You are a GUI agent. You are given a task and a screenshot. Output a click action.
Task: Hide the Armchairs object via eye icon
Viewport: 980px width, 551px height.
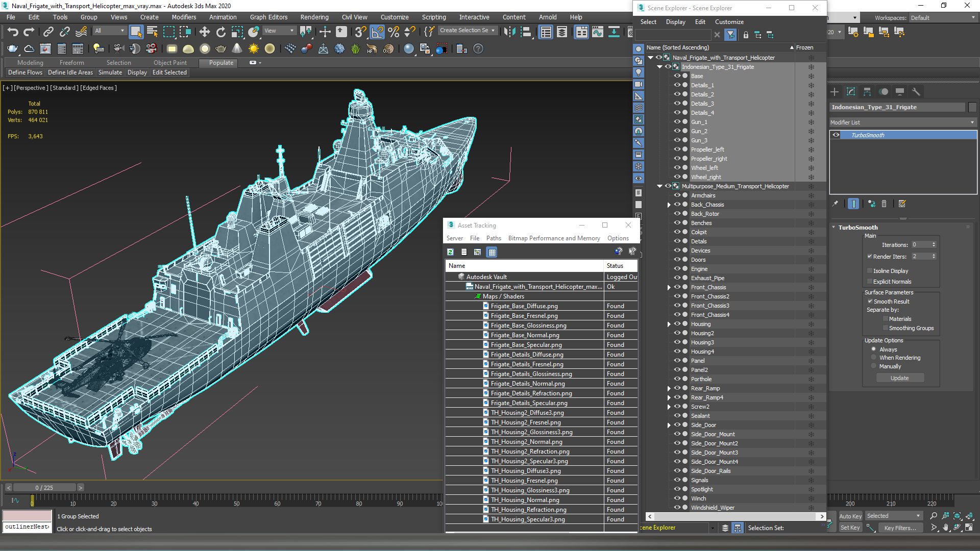(x=677, y=195)
